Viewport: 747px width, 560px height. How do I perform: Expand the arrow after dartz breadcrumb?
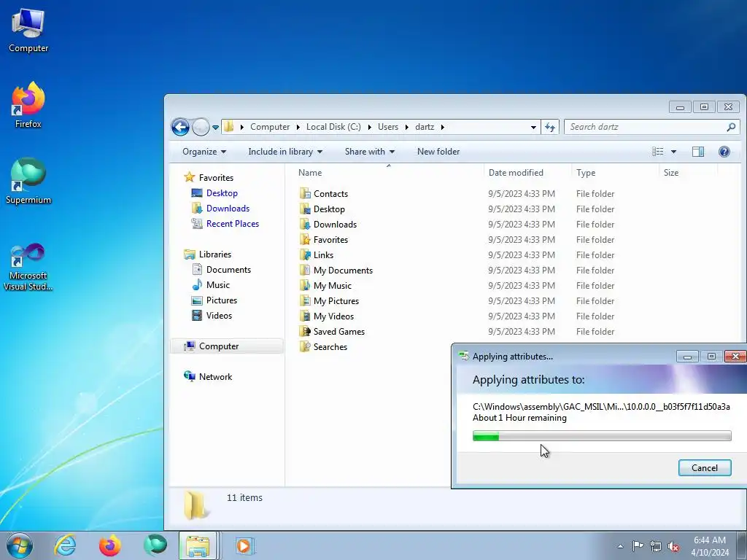coord(443,127)
